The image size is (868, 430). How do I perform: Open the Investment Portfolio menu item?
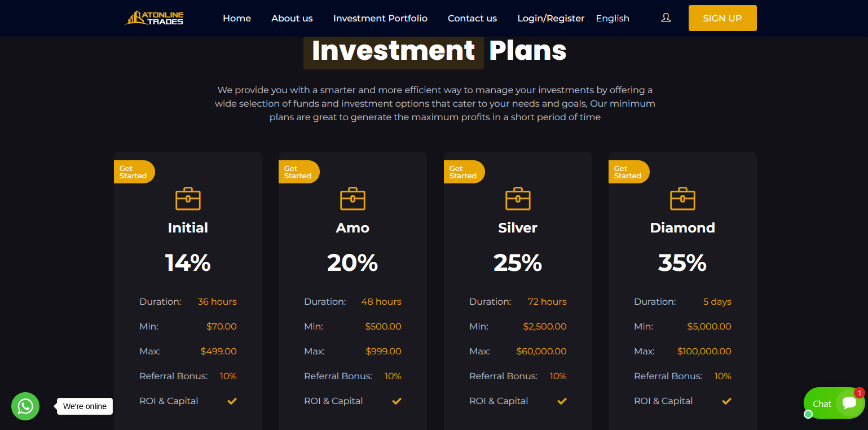pyautogui.click(x=380, y=18)
